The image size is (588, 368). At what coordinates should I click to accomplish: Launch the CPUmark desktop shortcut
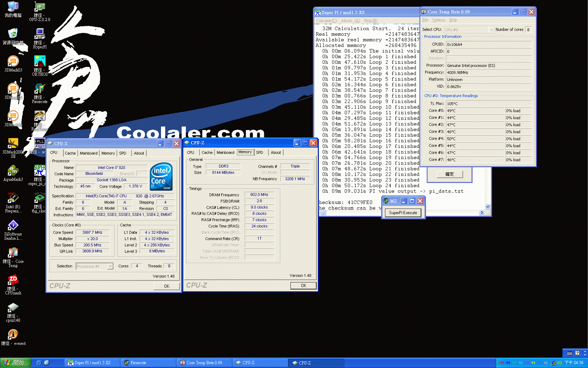tap(13, 284)
